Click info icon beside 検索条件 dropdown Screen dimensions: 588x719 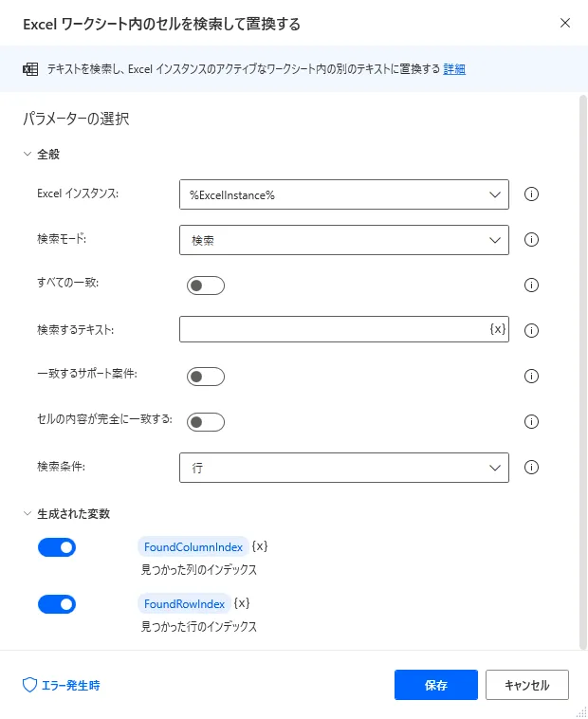tap(532, 467)
